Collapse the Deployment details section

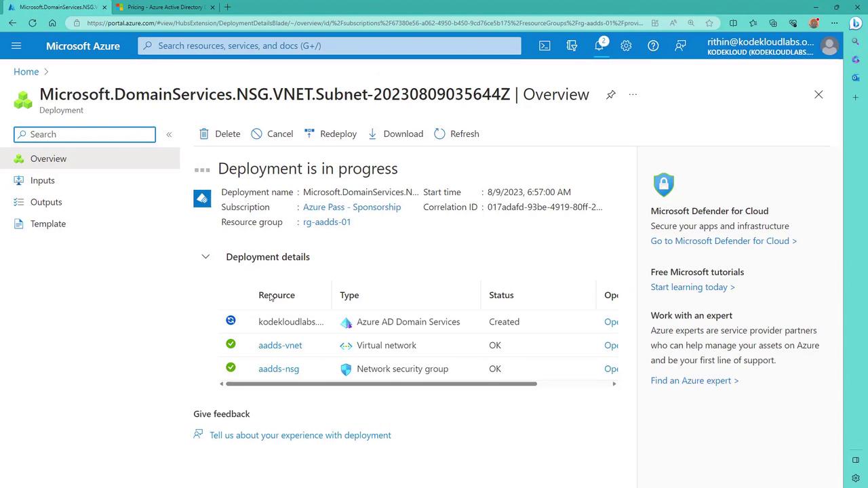tap(205, 257)
